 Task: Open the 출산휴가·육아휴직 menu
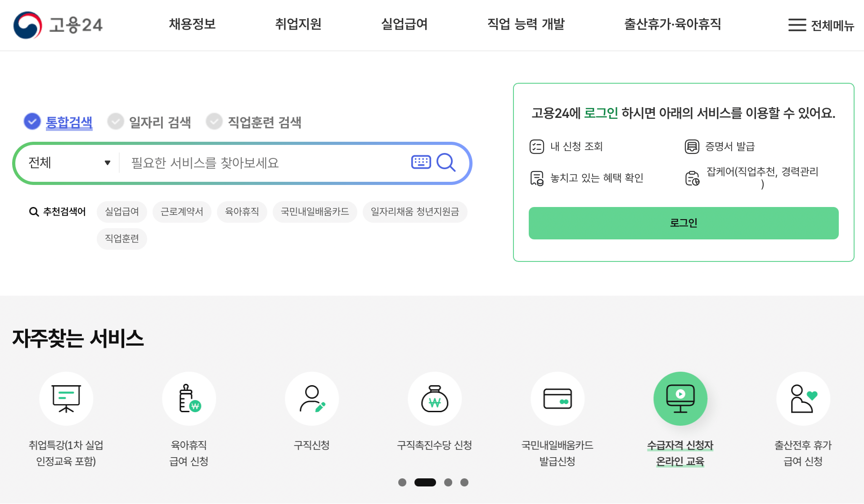click(673, 25)
